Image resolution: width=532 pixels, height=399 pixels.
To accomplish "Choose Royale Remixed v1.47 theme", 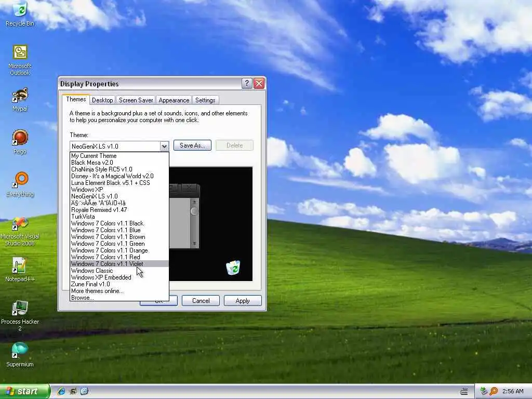I will pyautogui.click(x=119, y=210).
